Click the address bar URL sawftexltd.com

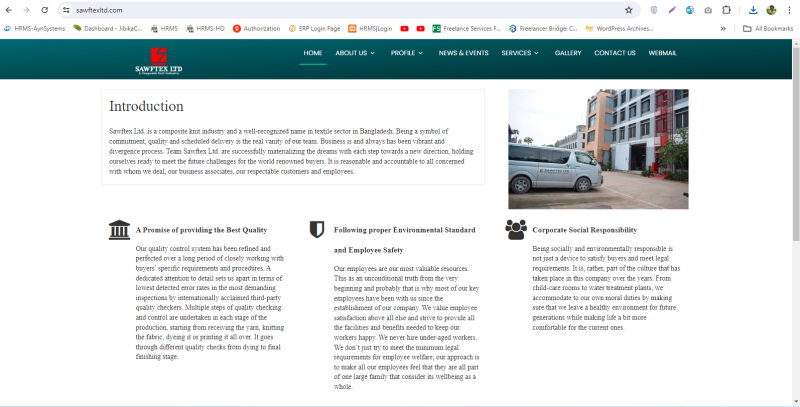click(x=99, y=10)
